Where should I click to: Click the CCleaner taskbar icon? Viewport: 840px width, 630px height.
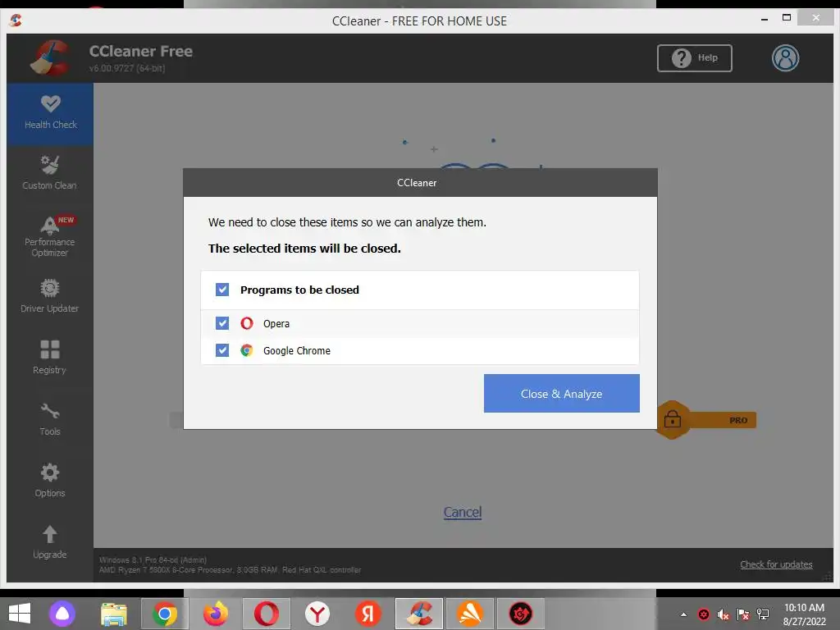pos(419,614)
